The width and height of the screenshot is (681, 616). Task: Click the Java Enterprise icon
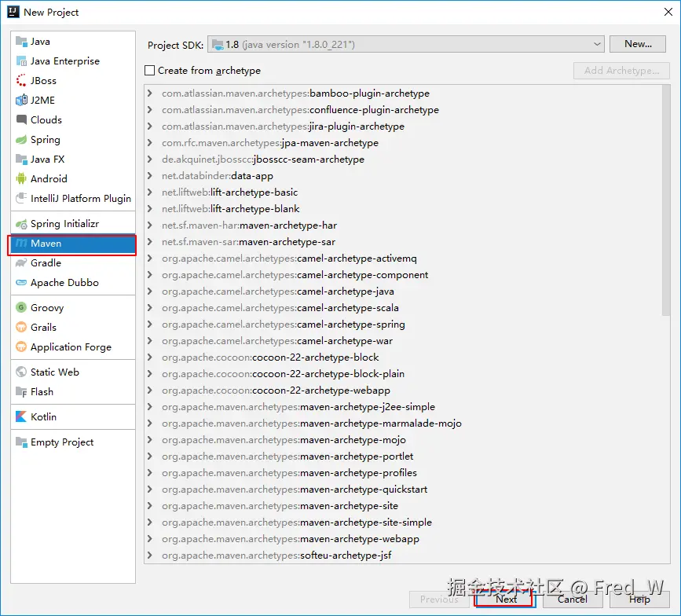point(21,60)
